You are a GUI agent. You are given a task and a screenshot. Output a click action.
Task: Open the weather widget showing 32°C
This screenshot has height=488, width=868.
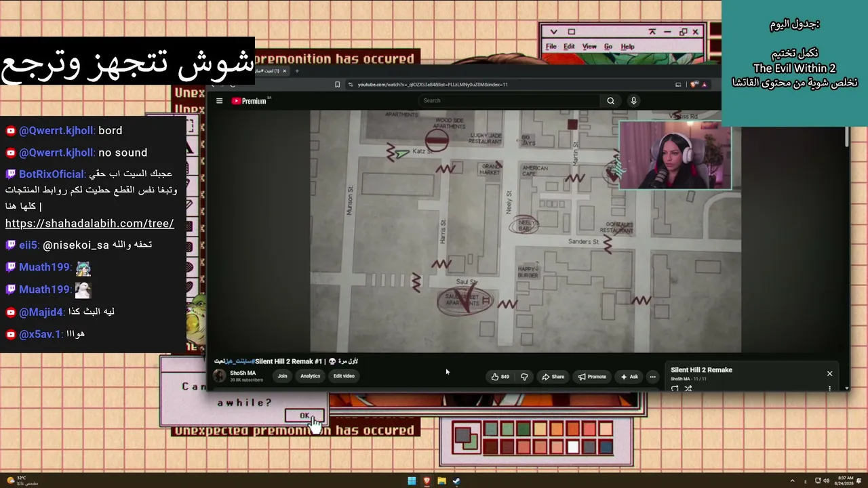pos(22,481)
